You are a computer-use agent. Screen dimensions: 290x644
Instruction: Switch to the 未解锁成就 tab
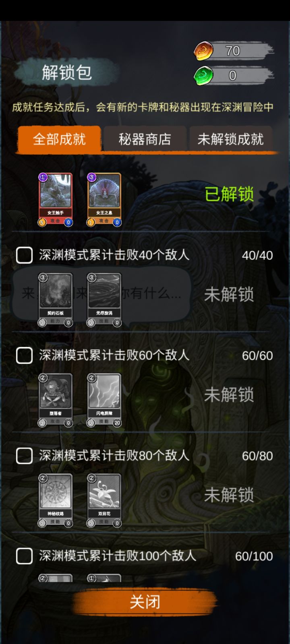tap(230, 139)
